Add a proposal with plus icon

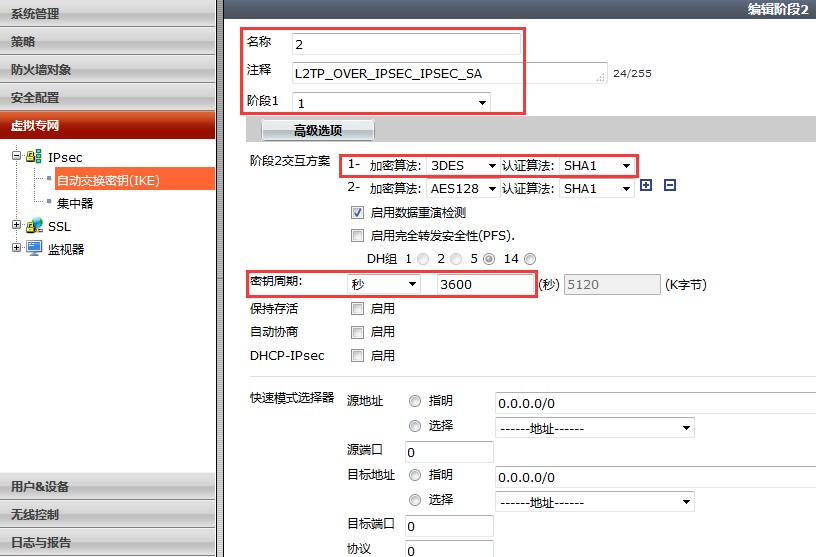(646, 185)
